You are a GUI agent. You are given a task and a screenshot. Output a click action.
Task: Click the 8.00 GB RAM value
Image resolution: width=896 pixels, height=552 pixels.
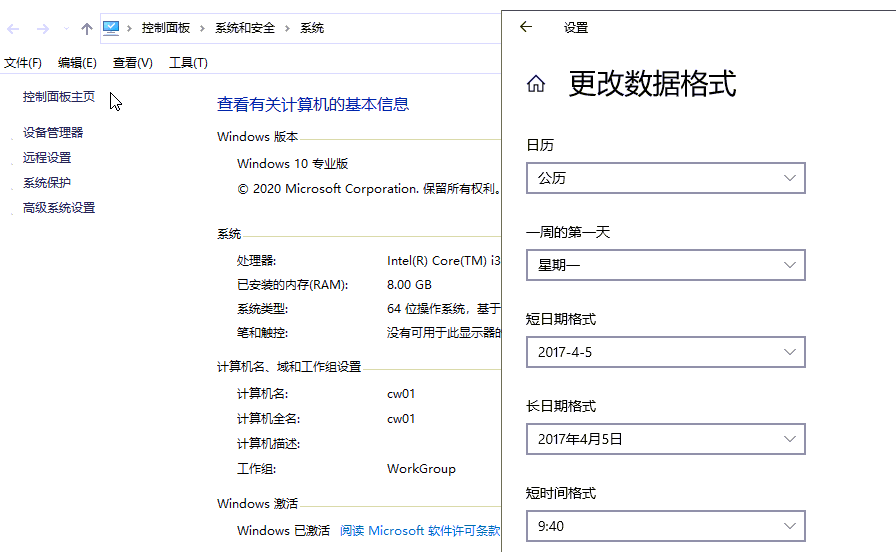(409, 285)
